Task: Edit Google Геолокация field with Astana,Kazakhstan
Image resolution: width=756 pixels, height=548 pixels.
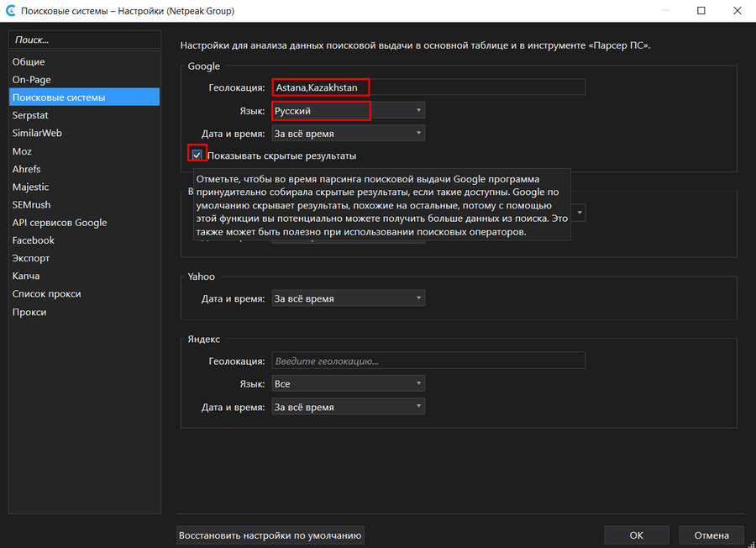Action: (x=428, y=87)
